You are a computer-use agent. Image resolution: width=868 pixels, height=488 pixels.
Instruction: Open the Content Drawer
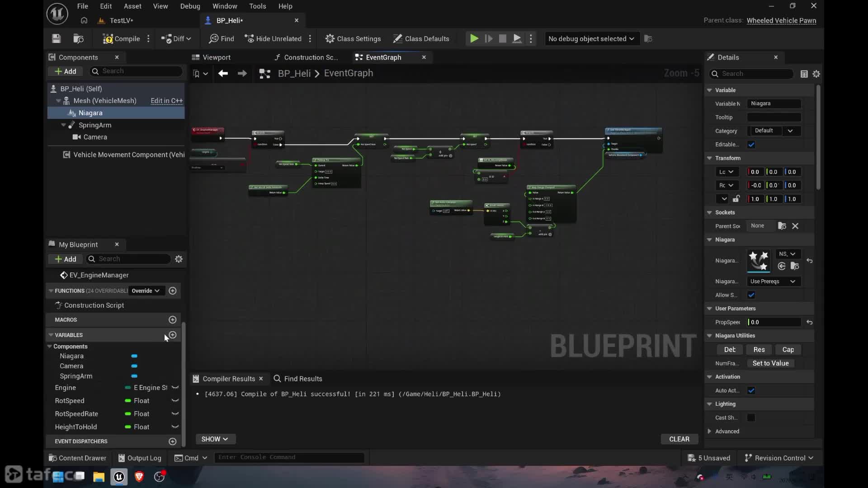(x=77, y=458)
